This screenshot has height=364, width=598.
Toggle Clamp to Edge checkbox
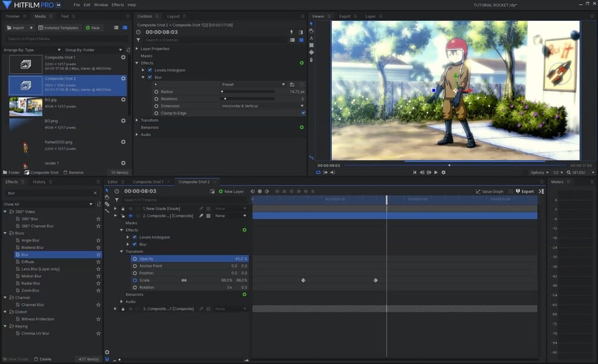click(x=303, y=113)
